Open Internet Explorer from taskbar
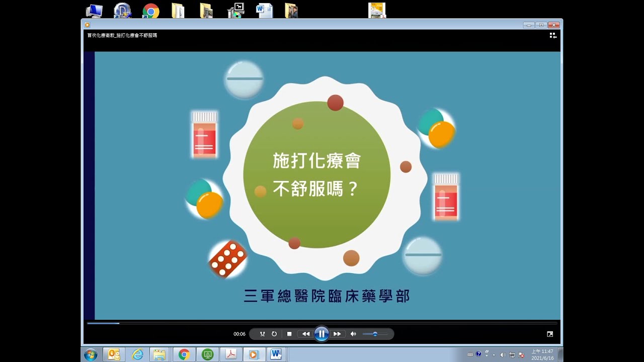The image size is (644, 362). 137,354
